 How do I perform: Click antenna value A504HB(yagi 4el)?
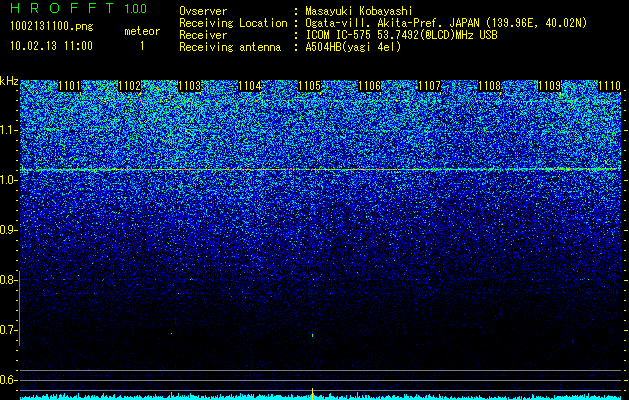353,47
